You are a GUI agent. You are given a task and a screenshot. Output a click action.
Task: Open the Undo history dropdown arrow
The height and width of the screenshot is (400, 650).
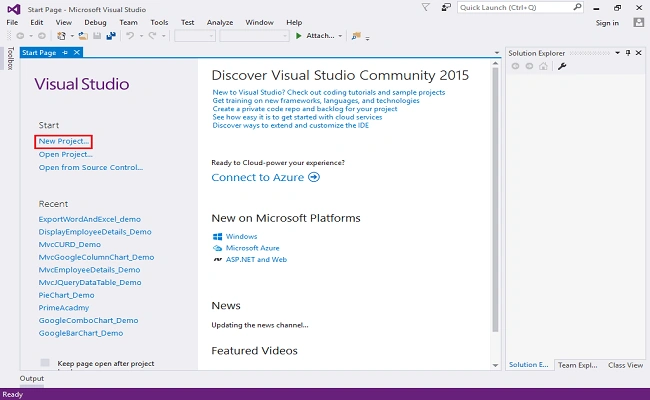(x=141, y=36)
